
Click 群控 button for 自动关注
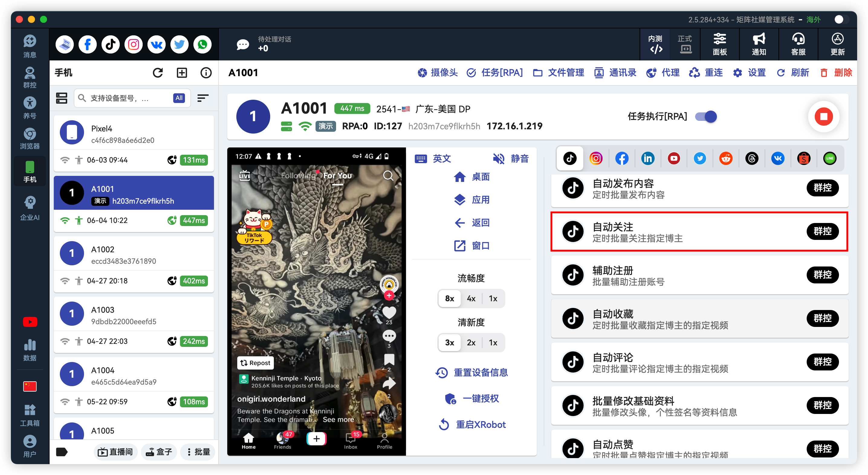tap(822, 231)
